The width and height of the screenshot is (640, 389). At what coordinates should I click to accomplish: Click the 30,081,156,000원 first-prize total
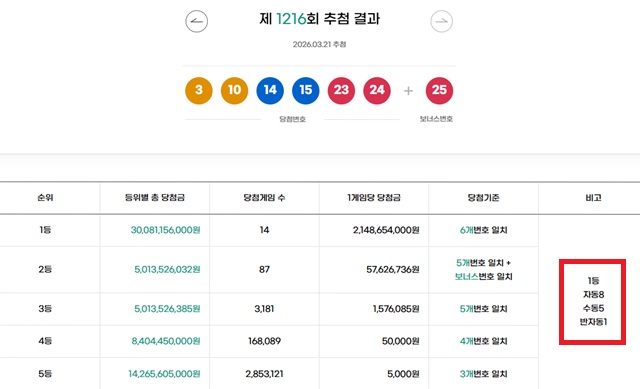[x=165, y=230]
